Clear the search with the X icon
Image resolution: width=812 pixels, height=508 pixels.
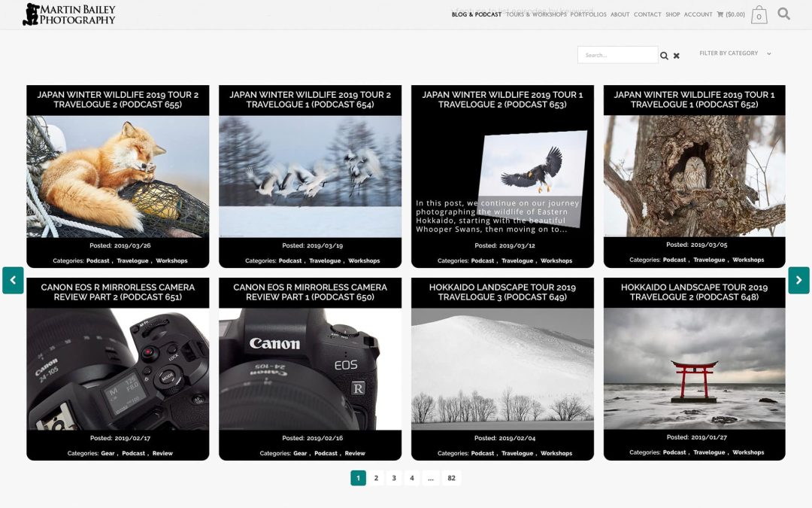click(676, 56)
